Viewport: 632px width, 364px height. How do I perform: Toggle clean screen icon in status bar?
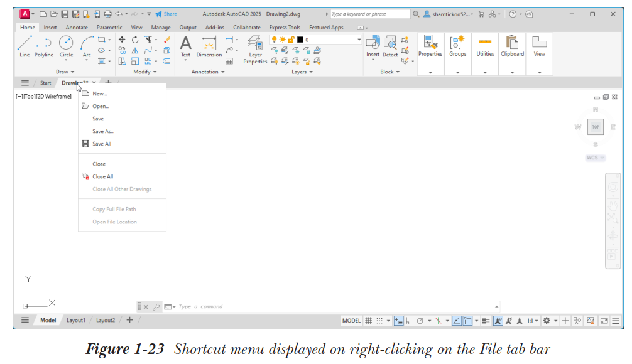point(604,321)
